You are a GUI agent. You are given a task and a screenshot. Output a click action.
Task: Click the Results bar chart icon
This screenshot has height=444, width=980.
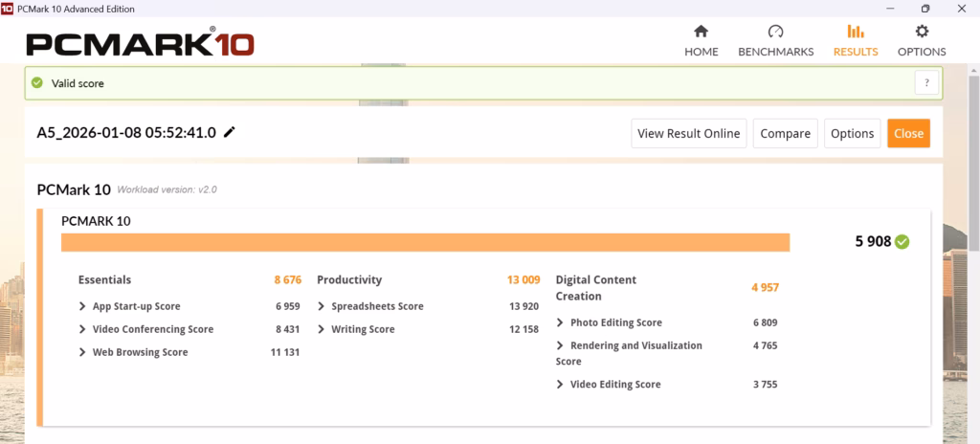tap(855, 32)
